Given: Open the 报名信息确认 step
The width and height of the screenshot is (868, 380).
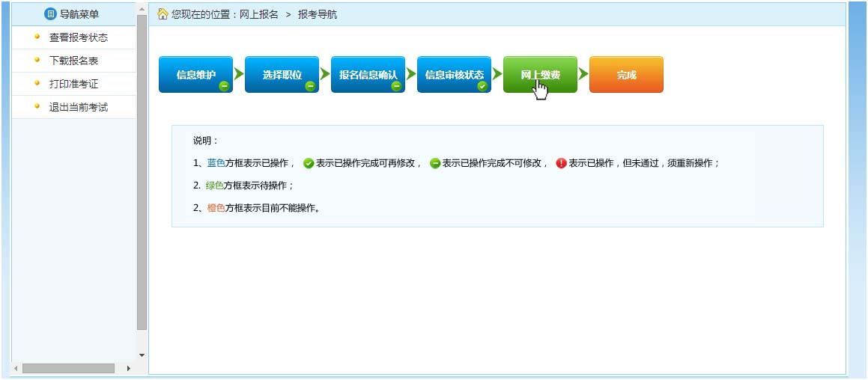Looking at the screenshot, I should [368, 74].
